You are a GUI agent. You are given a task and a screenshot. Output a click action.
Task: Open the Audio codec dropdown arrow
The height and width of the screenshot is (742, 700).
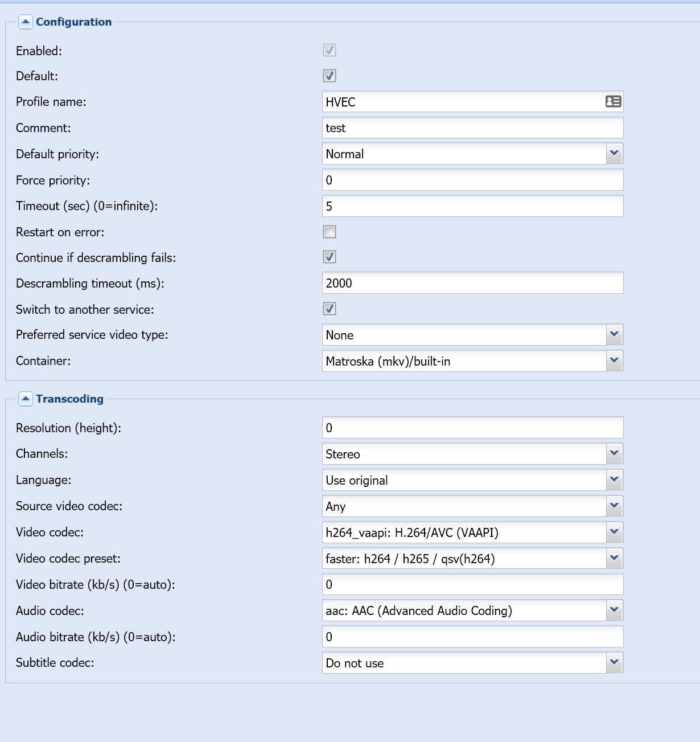pos(615,610)
